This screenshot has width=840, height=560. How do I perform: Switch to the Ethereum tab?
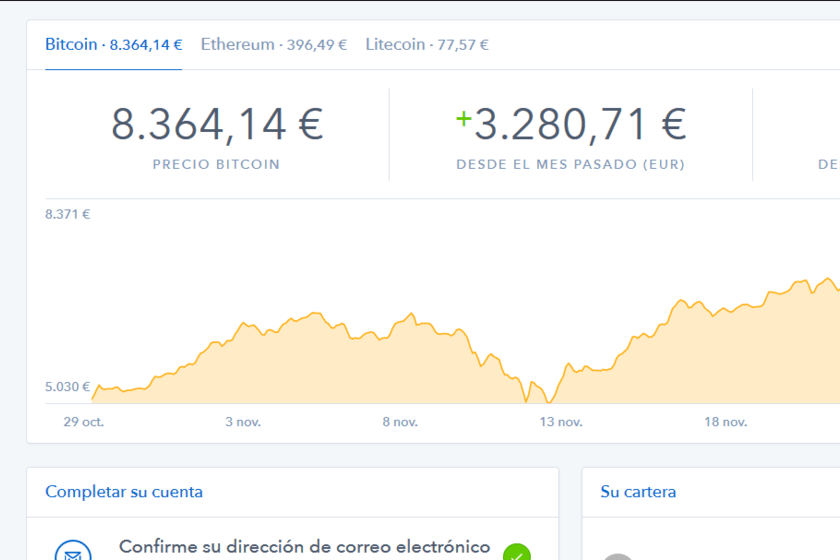click(274, 44)
